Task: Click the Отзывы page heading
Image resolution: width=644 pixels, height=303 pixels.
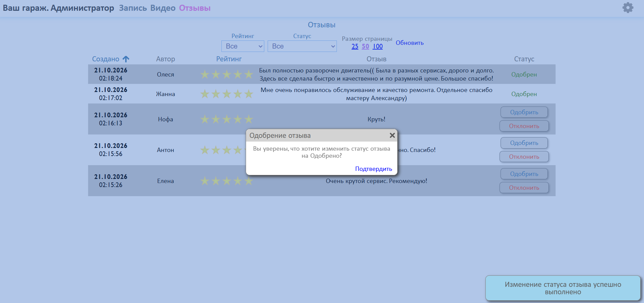Action: point(322,25)
